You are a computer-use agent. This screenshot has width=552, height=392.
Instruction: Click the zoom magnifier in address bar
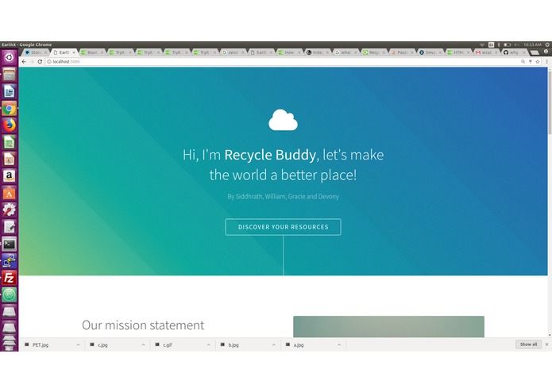pos(523,62)
